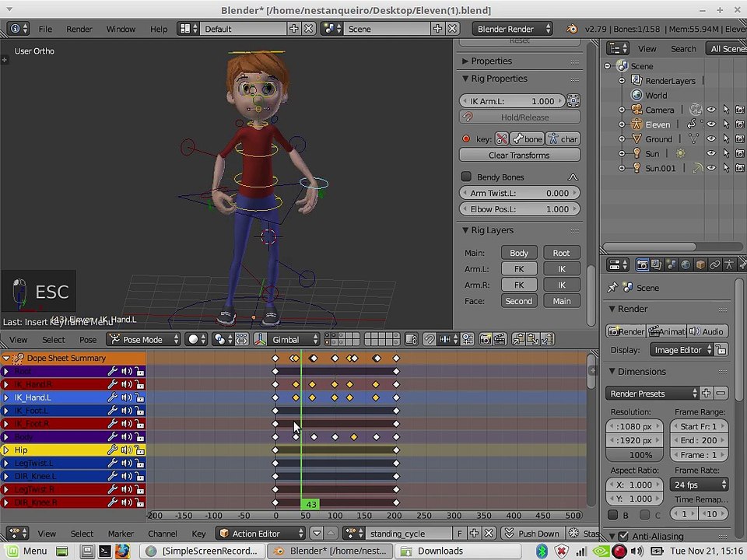The image size is (747, 560).
Task: Expand the Root channel group
Action: click(5, 371)
